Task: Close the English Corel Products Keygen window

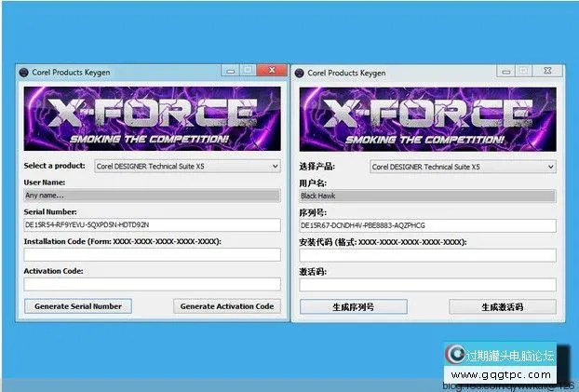Action: 272,70
